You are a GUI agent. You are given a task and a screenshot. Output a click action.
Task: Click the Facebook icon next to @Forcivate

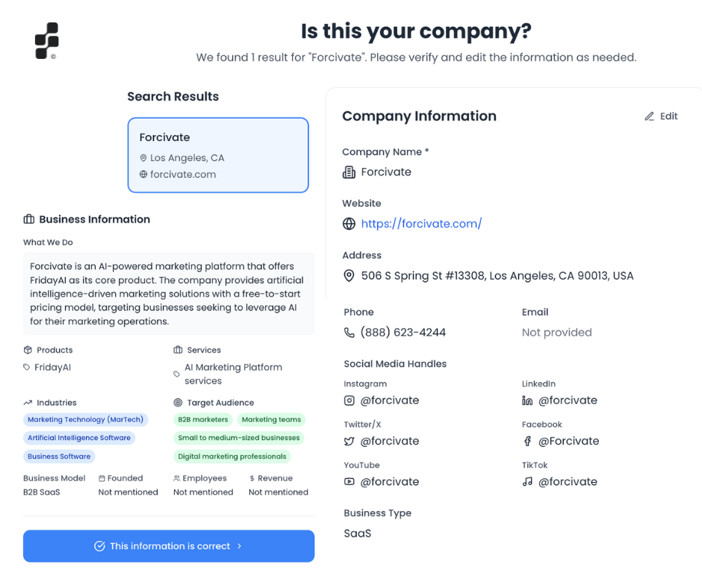pos(527,442)
